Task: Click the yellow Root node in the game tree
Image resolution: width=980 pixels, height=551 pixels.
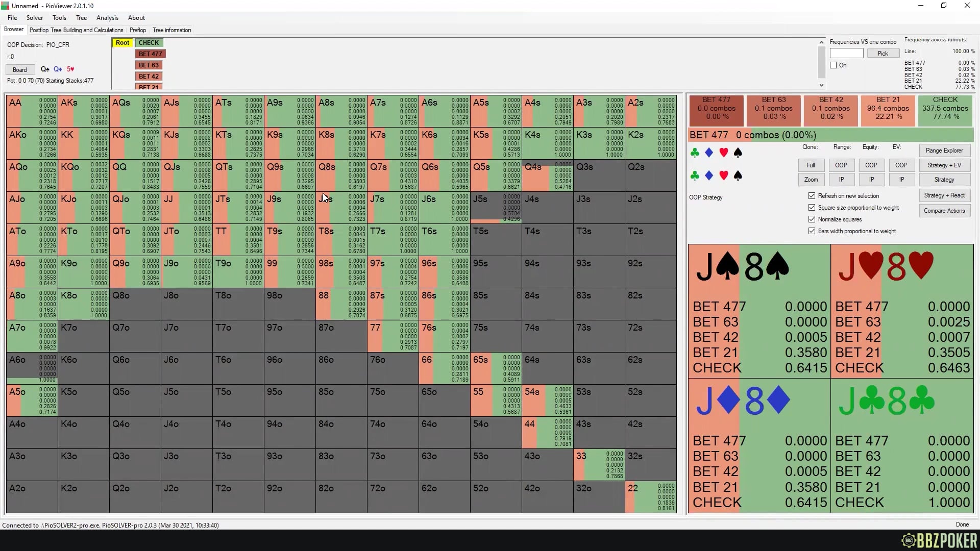Action: click(122, 42)
